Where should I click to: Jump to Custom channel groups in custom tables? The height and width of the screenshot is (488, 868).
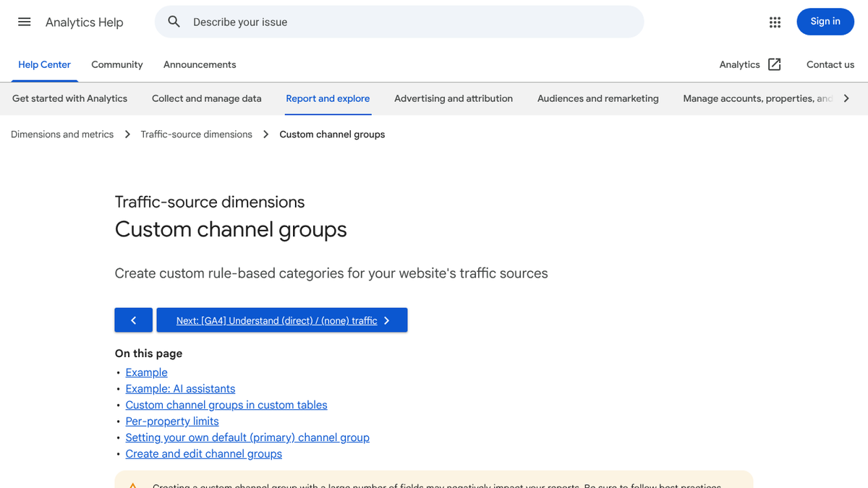(x=226, y=405)
